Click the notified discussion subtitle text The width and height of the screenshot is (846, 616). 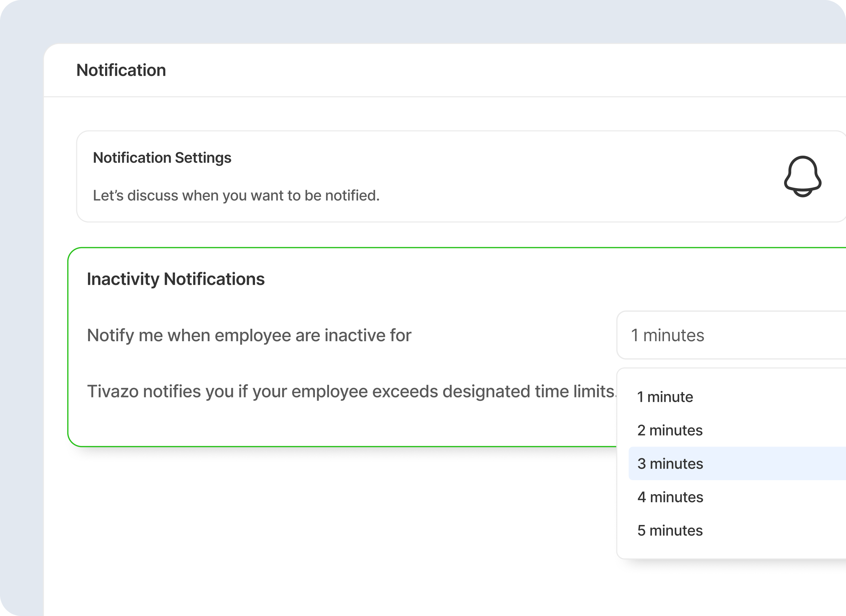[x=236, y=195]
